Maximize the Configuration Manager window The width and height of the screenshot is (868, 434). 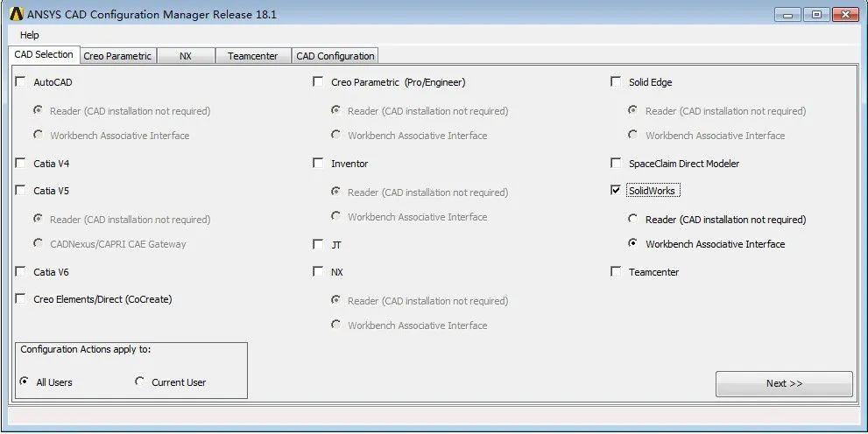click(816, 14)
